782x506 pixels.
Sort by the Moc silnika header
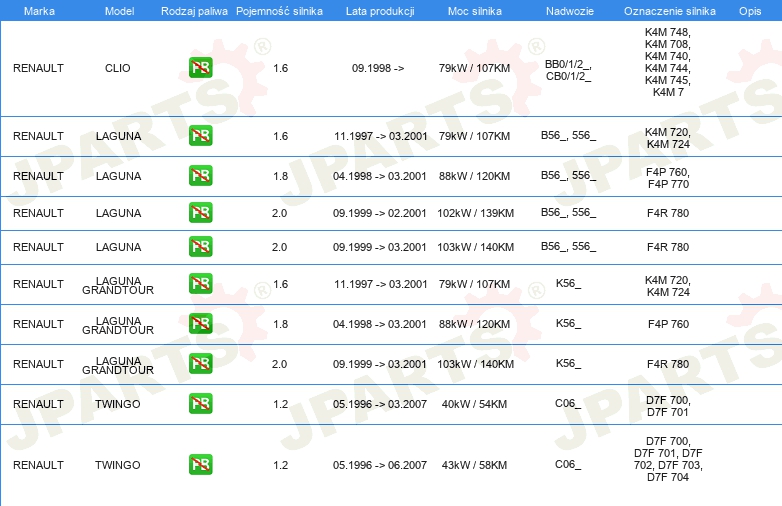(474, 10)
